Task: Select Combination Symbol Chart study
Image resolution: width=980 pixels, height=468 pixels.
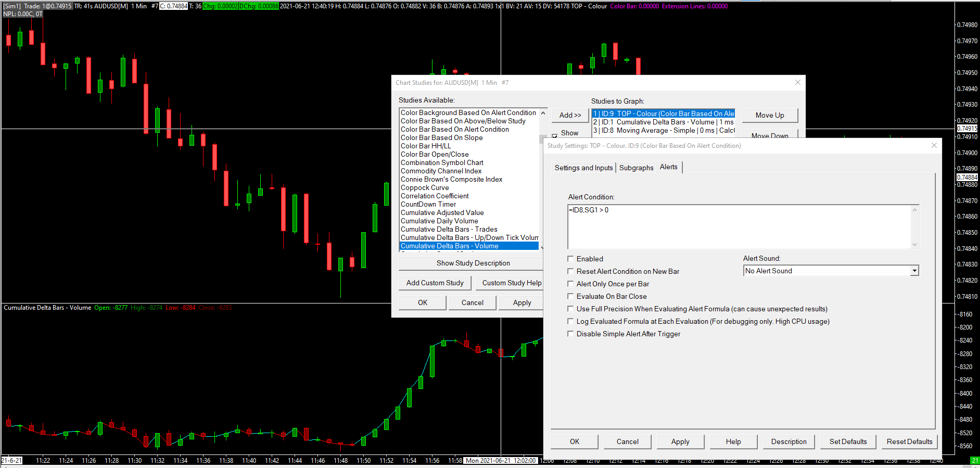Action: pyautogui.click(x=469, y=162)
